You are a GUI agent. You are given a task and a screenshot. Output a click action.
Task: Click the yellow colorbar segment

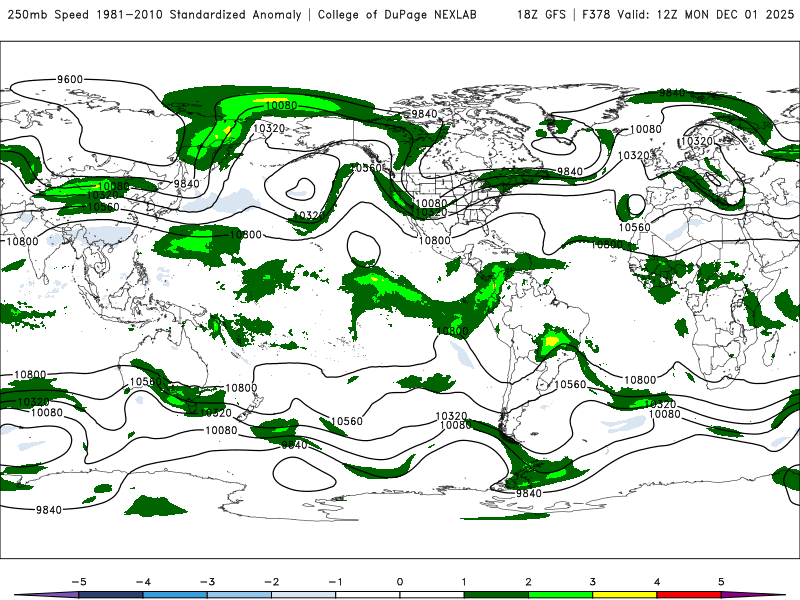624,595
